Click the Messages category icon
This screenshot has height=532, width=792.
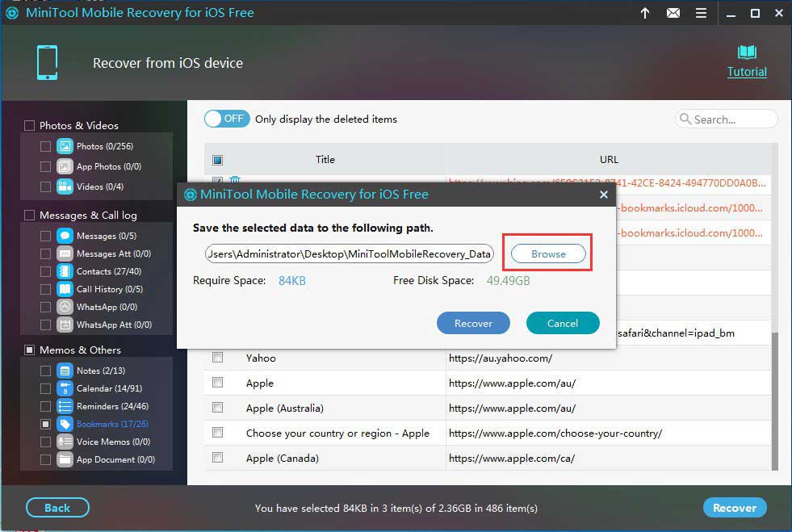[65, 236]
